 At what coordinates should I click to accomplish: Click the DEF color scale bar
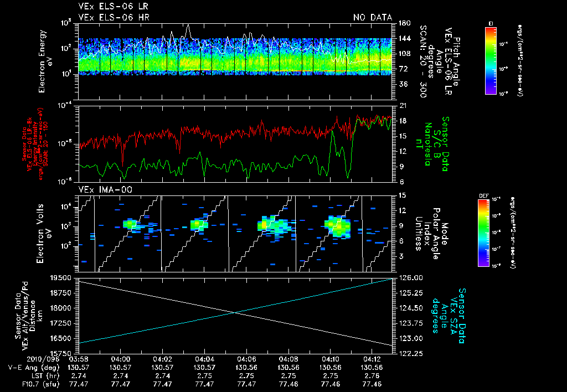(483, 233)
